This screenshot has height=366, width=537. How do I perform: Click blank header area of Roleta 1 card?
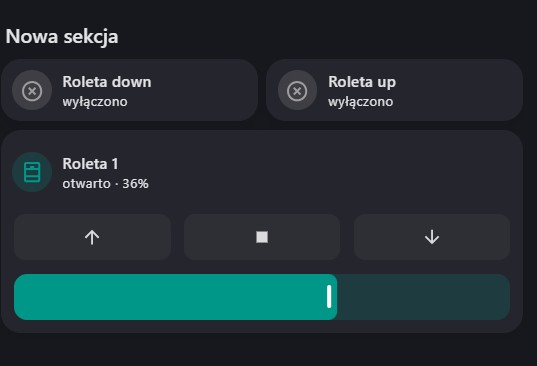[336, 172]
